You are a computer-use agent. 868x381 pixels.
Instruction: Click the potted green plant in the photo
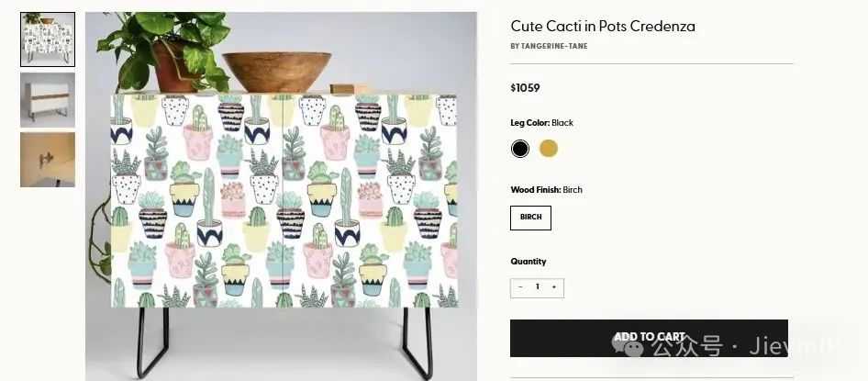166,51
